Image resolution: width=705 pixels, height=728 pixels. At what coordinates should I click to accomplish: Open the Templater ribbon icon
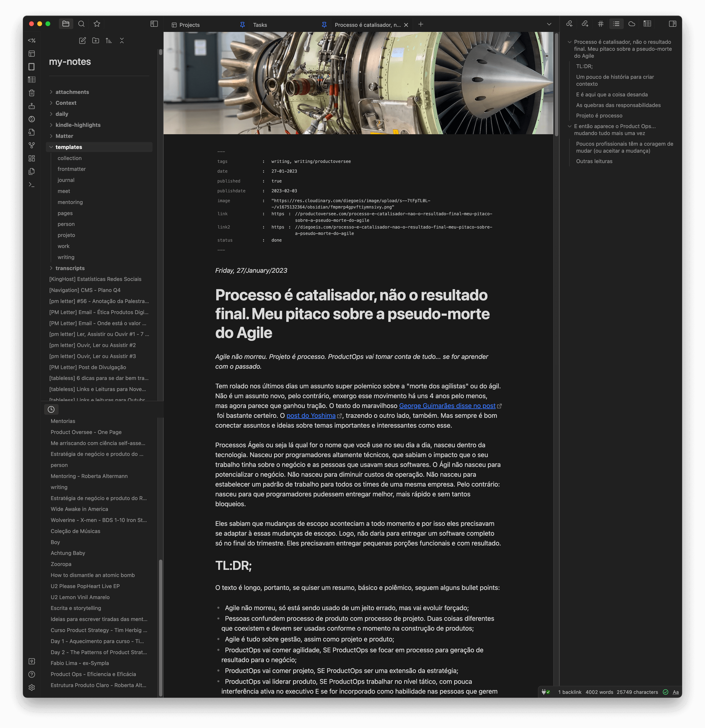click(31, 41)
